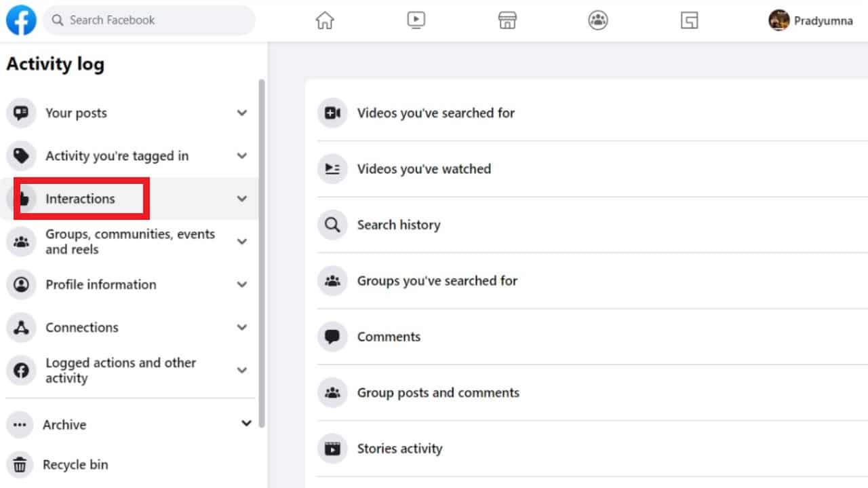Click the Search Facebook input field
The image size is (868, 488).
coord(149,20)
